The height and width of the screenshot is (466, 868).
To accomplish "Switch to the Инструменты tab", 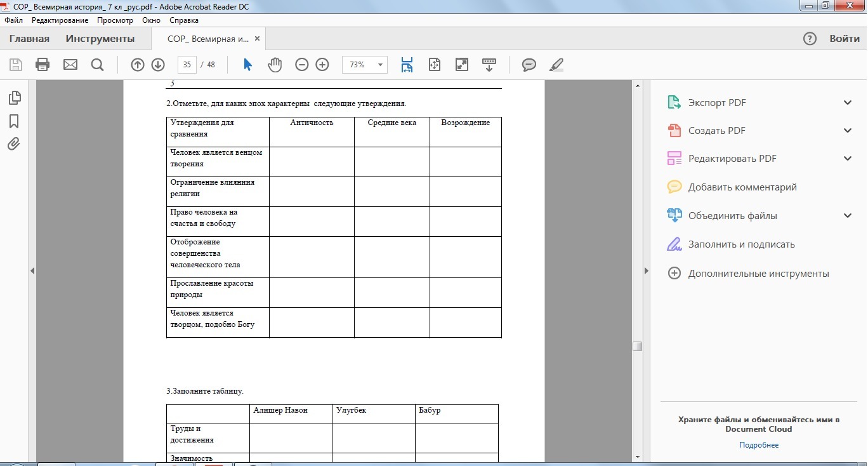I will click(x=100, y=39).
